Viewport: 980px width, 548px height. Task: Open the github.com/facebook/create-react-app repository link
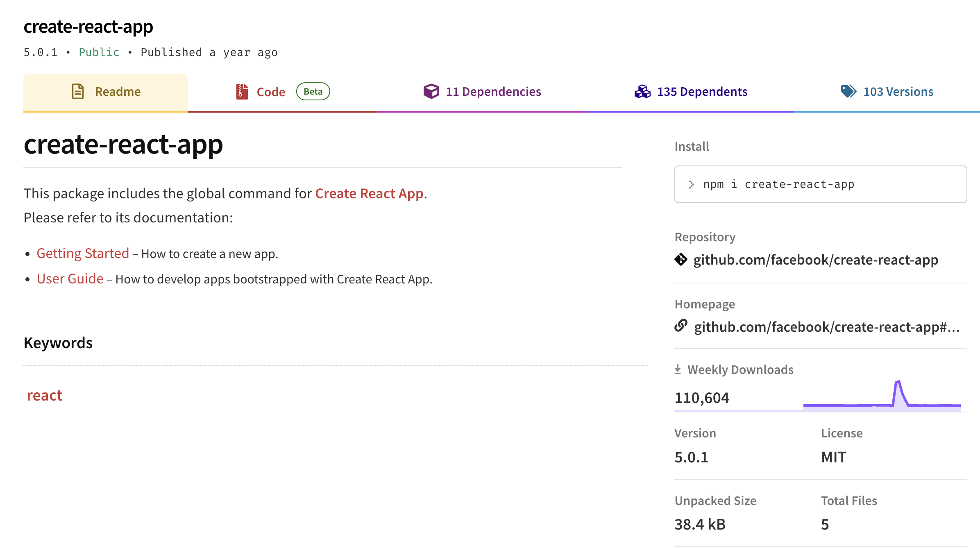(x=815, y=260)
